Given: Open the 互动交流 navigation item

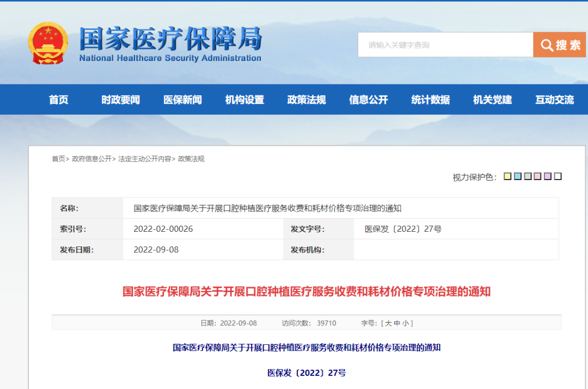Looking at the screenshot, I should coord(554,100).
